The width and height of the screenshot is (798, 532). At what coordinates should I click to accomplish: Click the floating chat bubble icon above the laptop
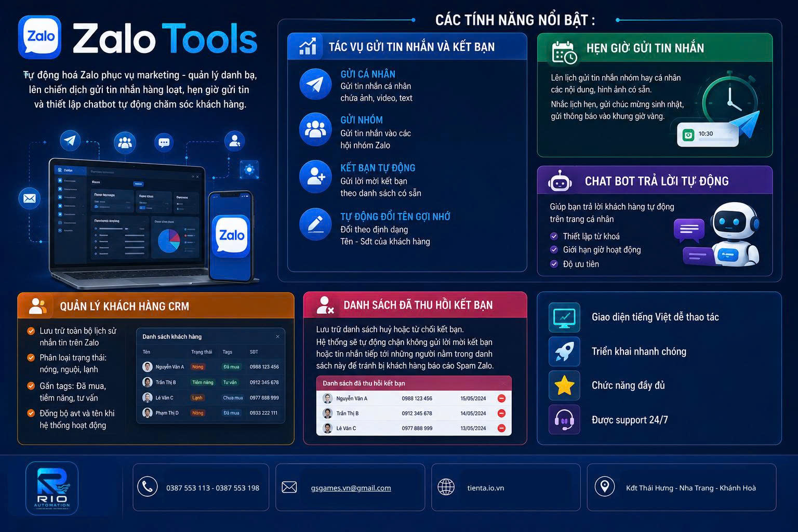coord(164,142)
